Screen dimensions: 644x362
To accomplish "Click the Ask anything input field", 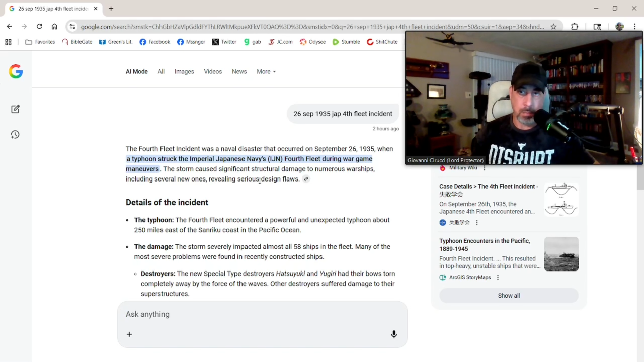I will 262,314.
